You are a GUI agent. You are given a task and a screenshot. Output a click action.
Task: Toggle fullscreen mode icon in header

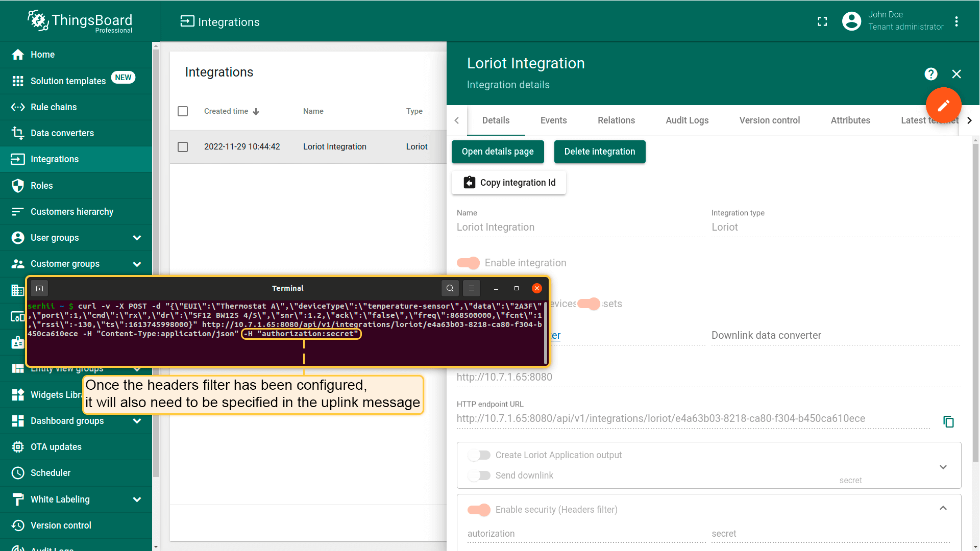[822, 21]
